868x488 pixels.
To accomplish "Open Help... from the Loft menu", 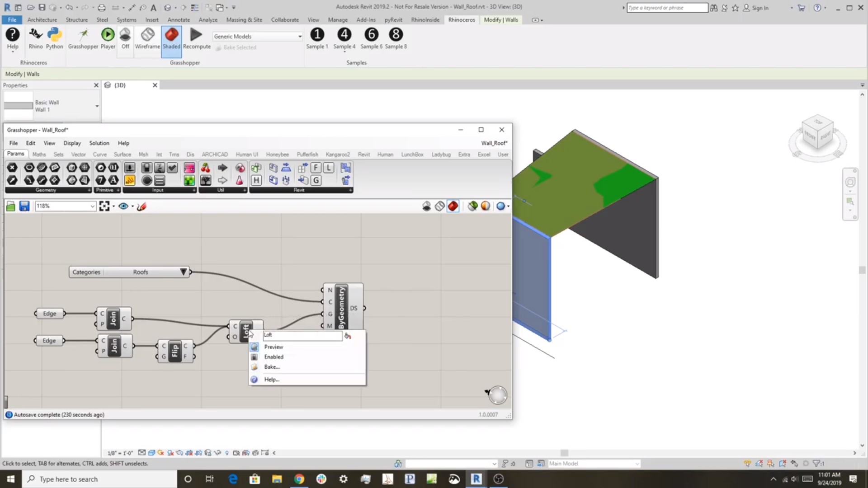I will click(x=307, y=380).
